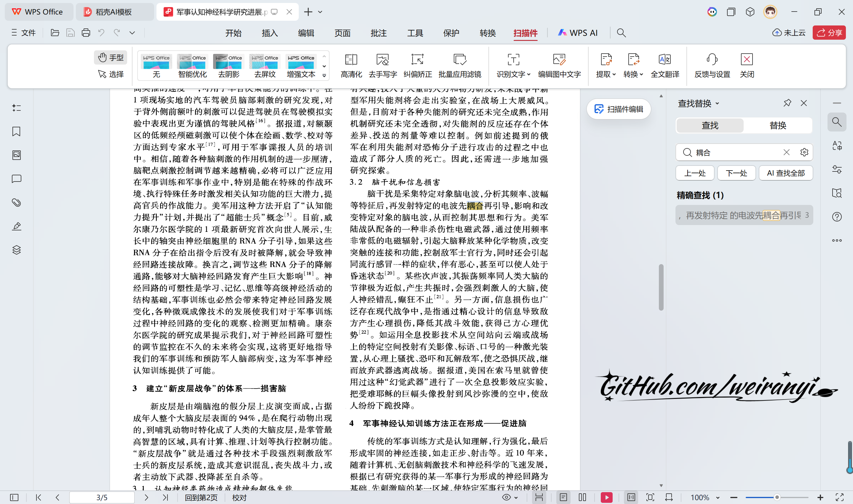Start 全文翻译 full text translation
The image size is (853, 504).
click(664, 65)
